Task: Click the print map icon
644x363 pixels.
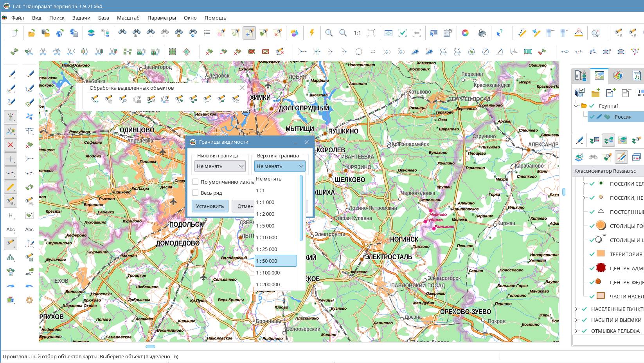Action: tap(482, 33)
